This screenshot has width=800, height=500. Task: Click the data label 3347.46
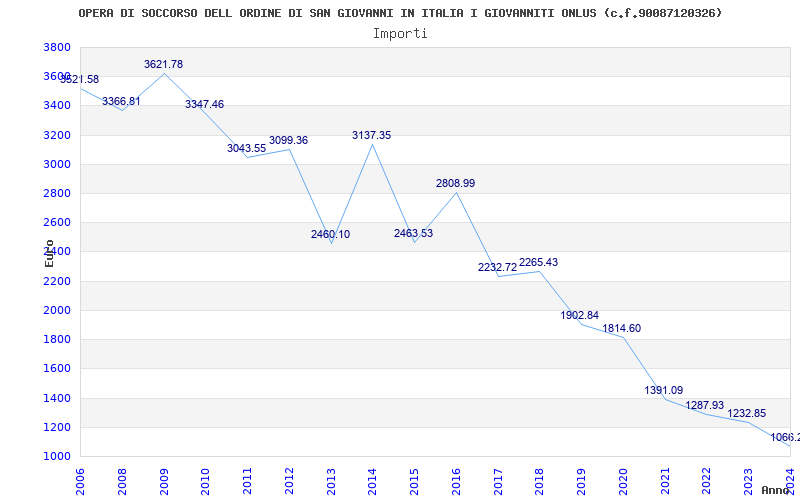pos(205,104)
